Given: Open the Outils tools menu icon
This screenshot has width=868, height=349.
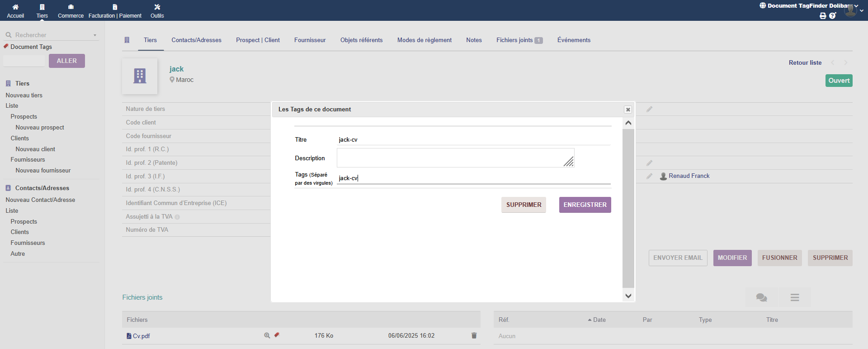Looking at the screenshot, I should point(157,7).
